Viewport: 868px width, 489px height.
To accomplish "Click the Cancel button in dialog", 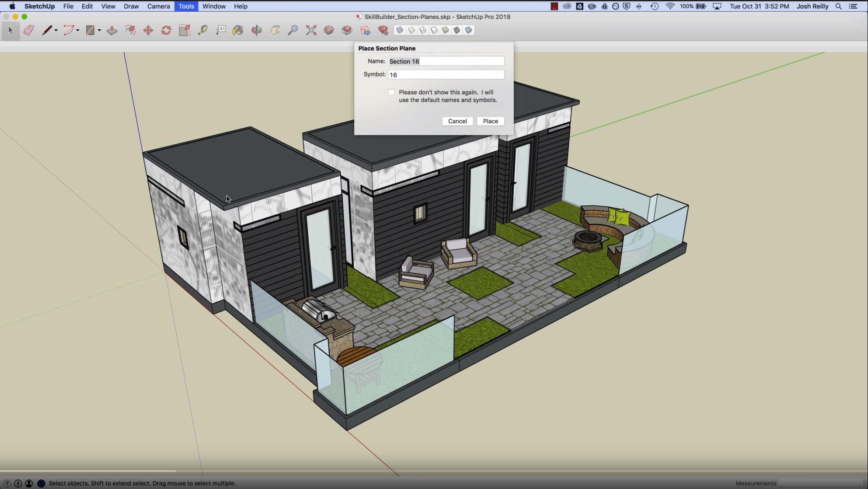I will coord(457,121).
